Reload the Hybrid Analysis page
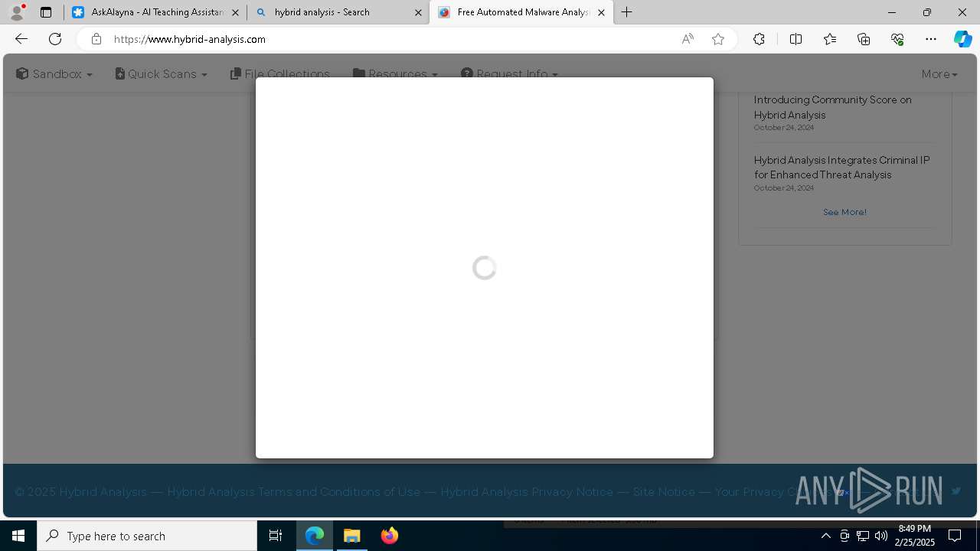The width and height of the screenshot is (980, 551). [x=55, y=39]
